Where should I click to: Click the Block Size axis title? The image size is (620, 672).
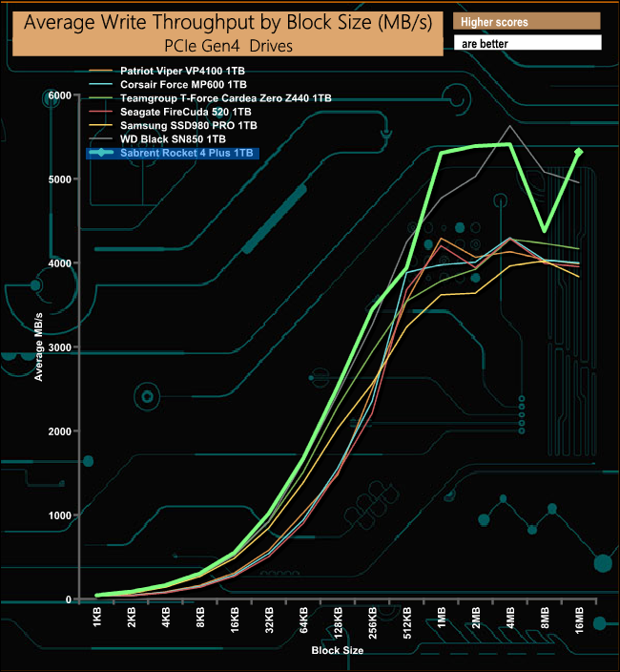(338, 650)
